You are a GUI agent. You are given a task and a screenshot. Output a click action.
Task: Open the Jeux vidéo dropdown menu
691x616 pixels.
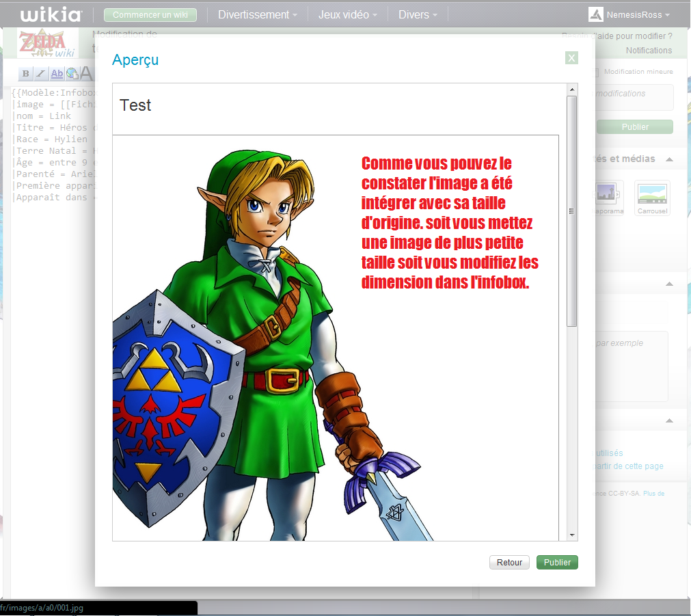coord(347,14)
